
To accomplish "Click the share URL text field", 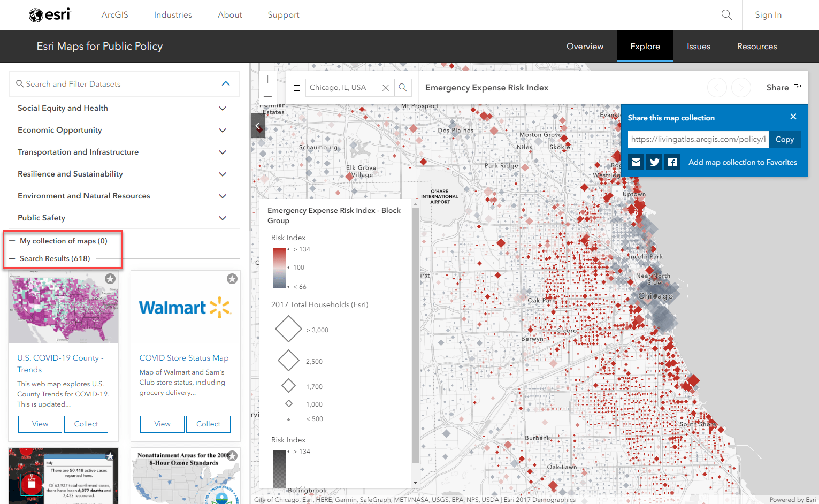I will tap(698, 139).
